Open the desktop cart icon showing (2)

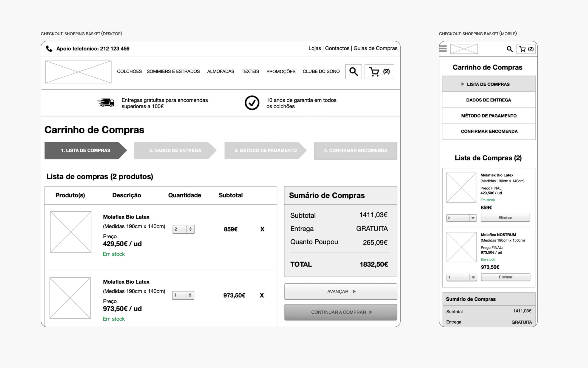(379, 72)
